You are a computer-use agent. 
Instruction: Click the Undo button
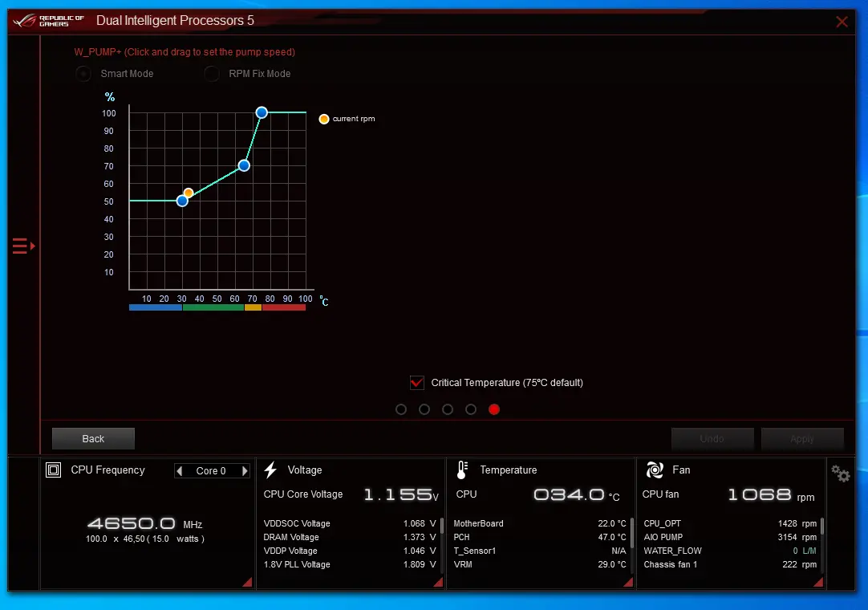point(712,439)
